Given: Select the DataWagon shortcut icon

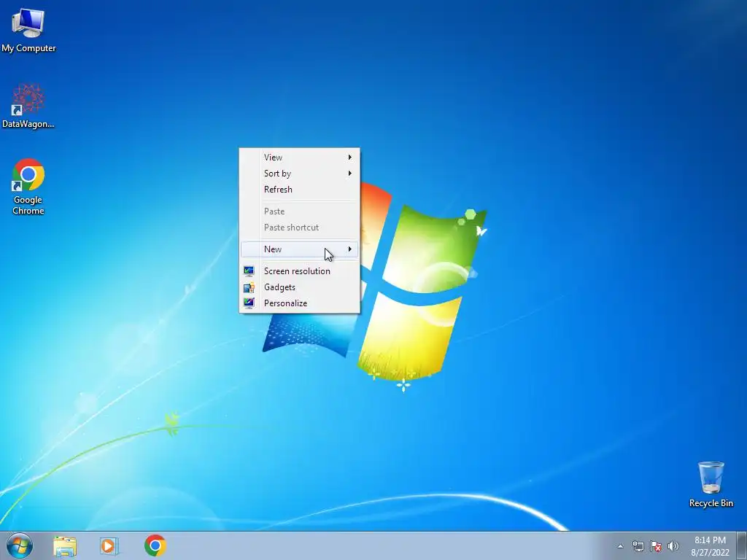Looking at the screenshot, I should 28,106.
